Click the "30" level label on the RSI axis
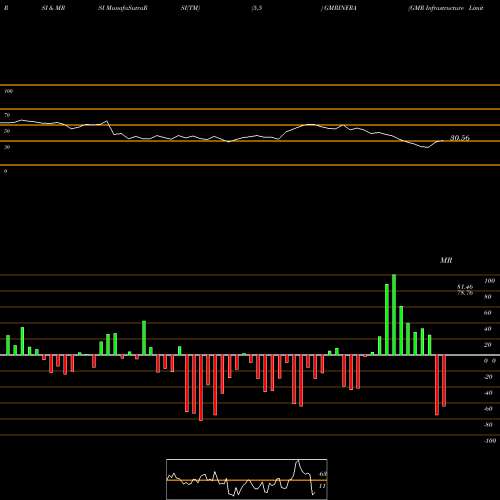Image resolution: width=500 pixels, height=500 pixels. point(7,147)
